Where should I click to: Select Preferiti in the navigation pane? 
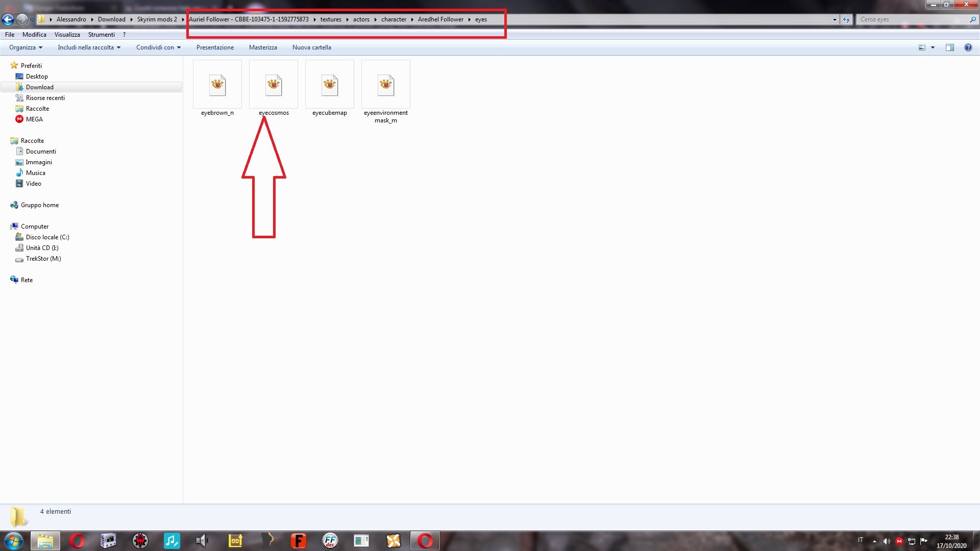31,66
